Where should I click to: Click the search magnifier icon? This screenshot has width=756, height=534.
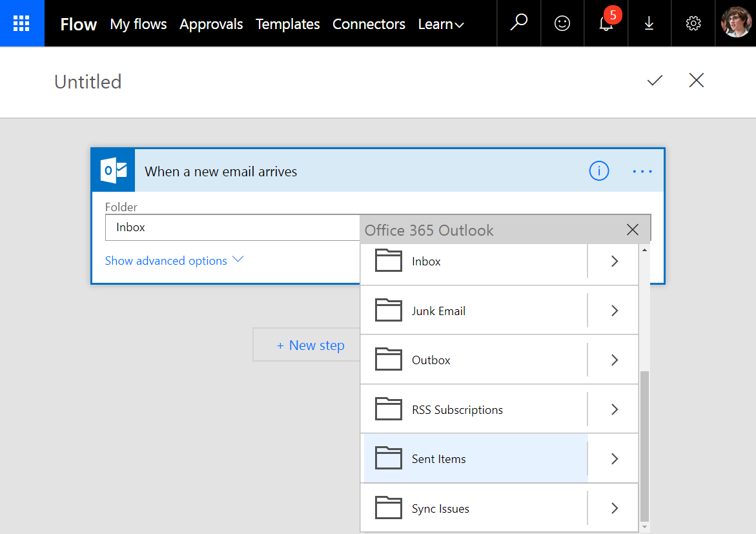coord(518,24)
